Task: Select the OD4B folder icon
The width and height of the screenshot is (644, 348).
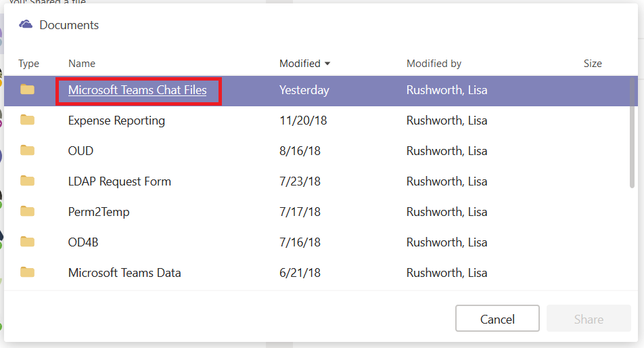Action: click(x=28, y=241)
